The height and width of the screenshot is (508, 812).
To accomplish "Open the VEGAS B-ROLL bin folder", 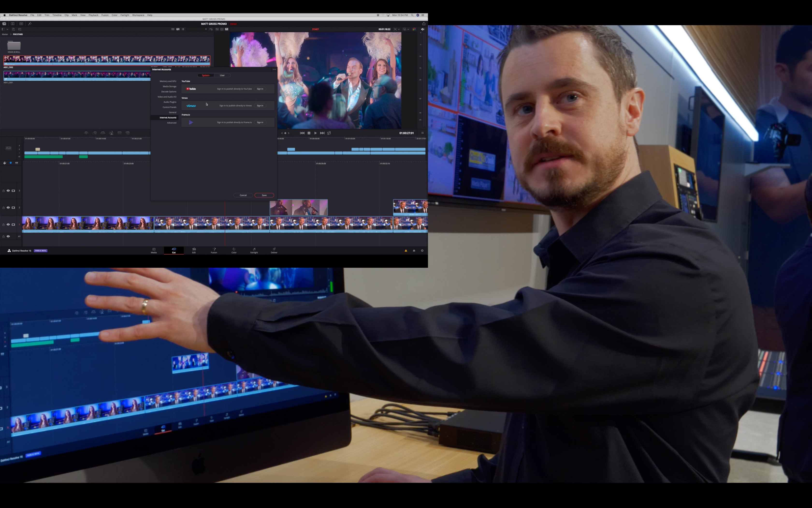I will pos(14,46).
